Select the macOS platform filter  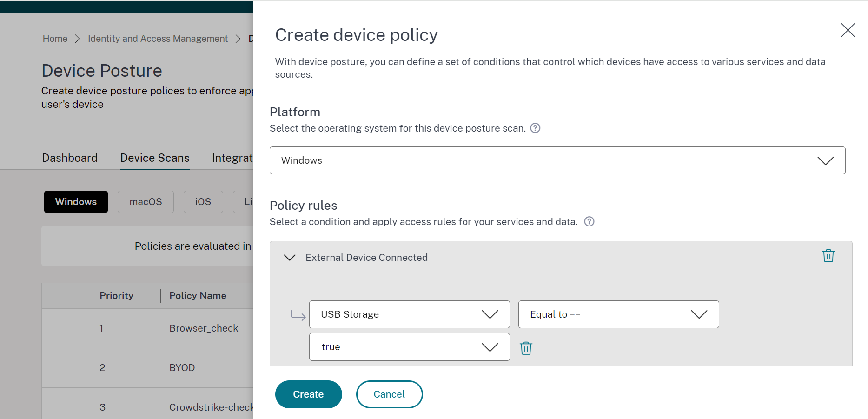(146, 202)
